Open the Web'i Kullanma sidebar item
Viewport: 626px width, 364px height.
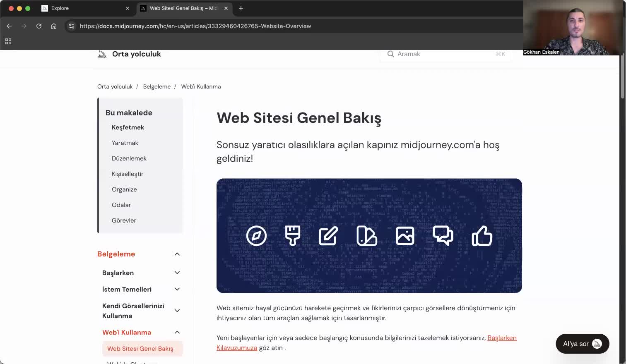click(x=127, y=332)
